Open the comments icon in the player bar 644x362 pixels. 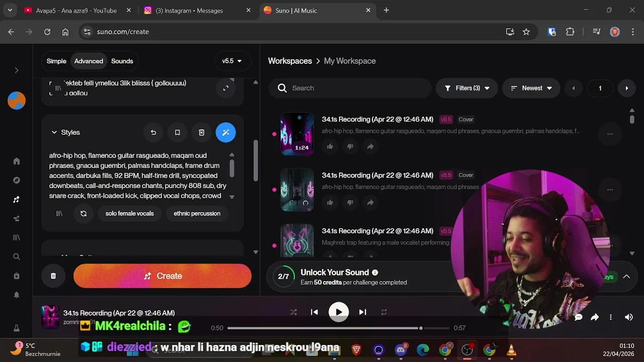(579, 317)
